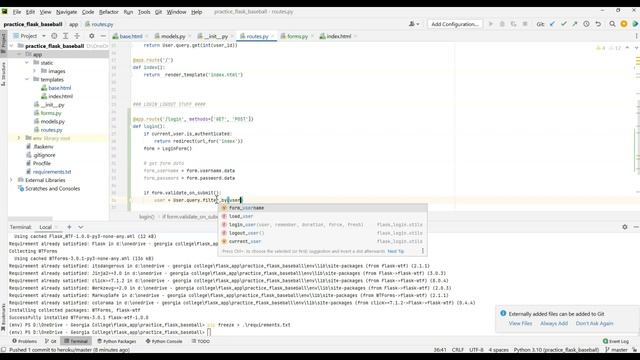Open terminal panel settings gear
Screen dimensions: 640x360
624,227
